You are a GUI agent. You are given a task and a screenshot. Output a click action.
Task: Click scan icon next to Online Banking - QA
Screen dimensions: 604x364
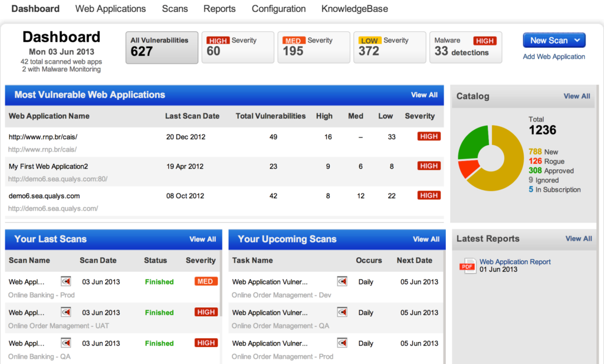coord(65,343)
